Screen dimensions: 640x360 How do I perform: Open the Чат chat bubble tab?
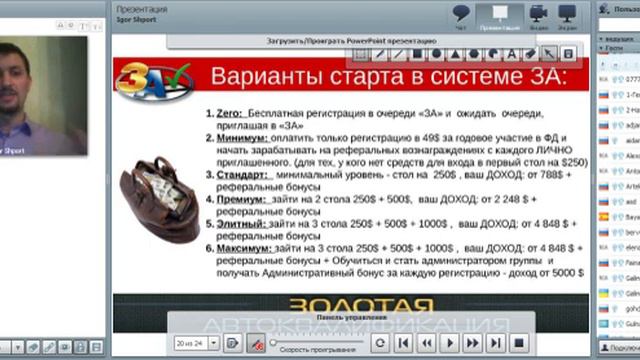click(x=461, y=17)
